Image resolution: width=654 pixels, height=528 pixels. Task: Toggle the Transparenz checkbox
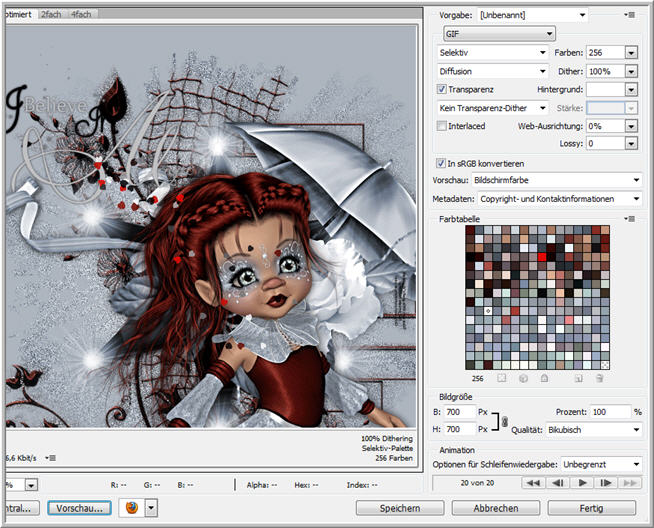[x=441, y=89]
